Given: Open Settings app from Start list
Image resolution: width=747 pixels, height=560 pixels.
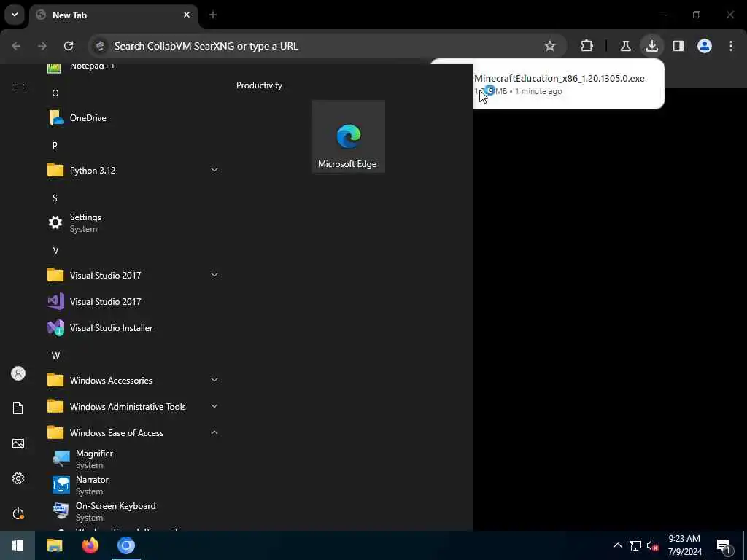Looking at the screenshot, I should 133,222.
